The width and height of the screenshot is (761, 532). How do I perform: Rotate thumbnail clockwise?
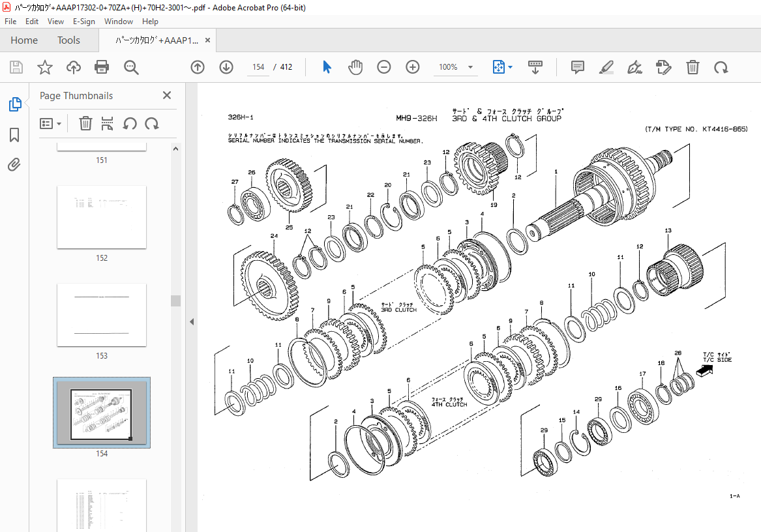(x=152, y=124)
